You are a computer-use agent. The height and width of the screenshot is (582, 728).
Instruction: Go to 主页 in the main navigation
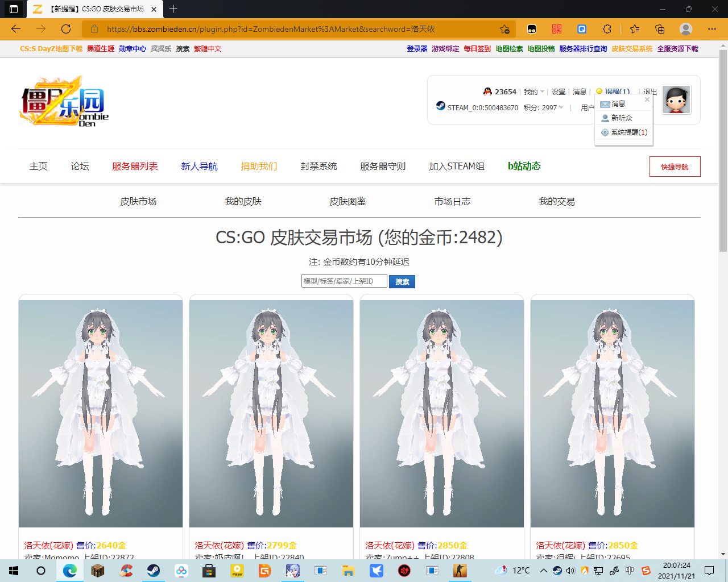pos(39,167)
